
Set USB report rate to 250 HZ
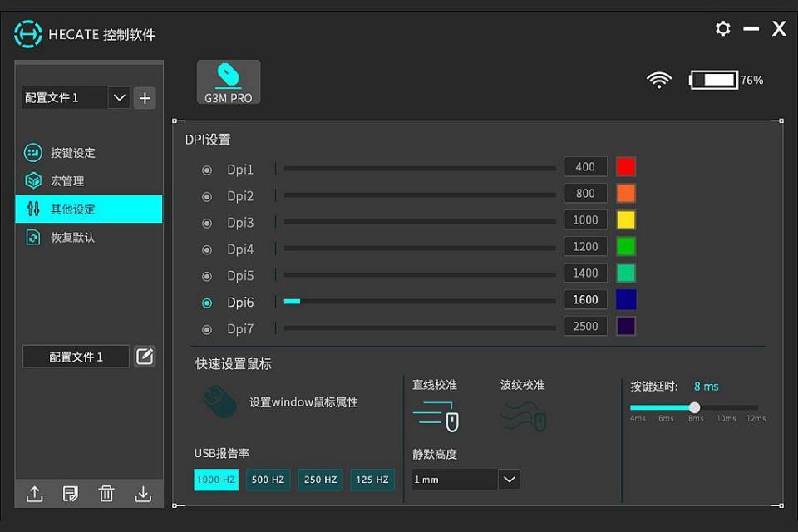pos(321,480)
